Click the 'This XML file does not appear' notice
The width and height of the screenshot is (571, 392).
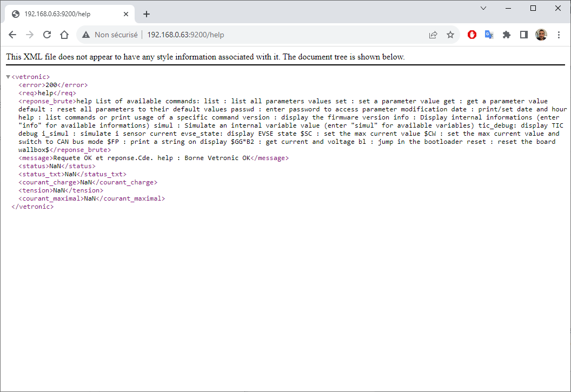point(205,57)
